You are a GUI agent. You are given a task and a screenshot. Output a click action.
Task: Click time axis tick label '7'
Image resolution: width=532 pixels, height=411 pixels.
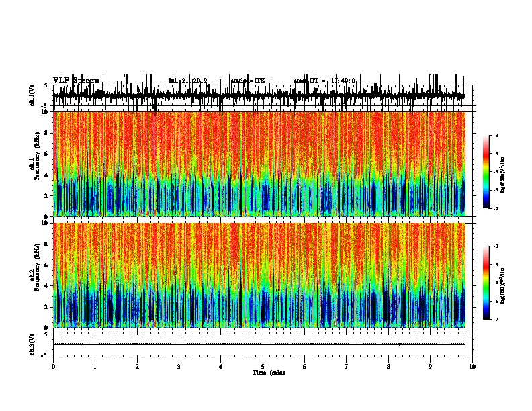(347, 367)
